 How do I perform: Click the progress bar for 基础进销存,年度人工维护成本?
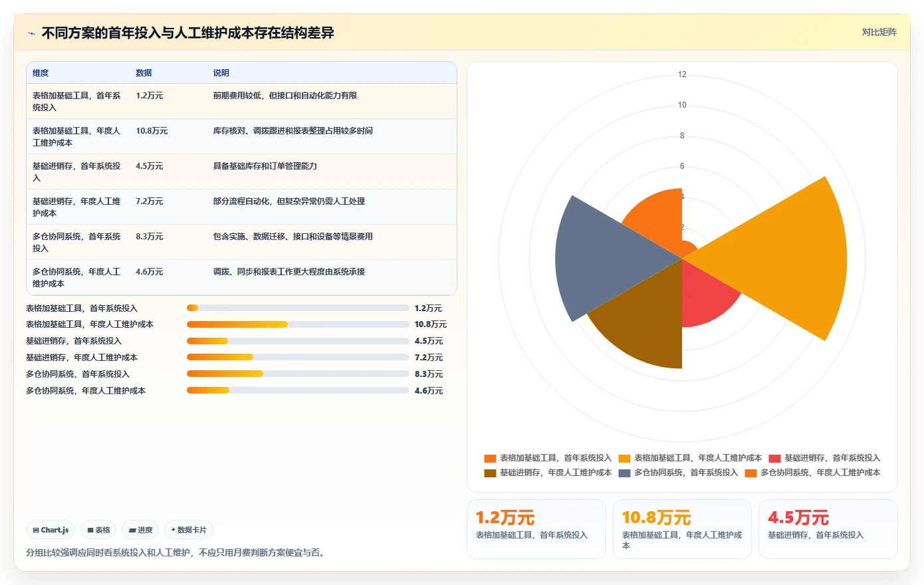298,357
